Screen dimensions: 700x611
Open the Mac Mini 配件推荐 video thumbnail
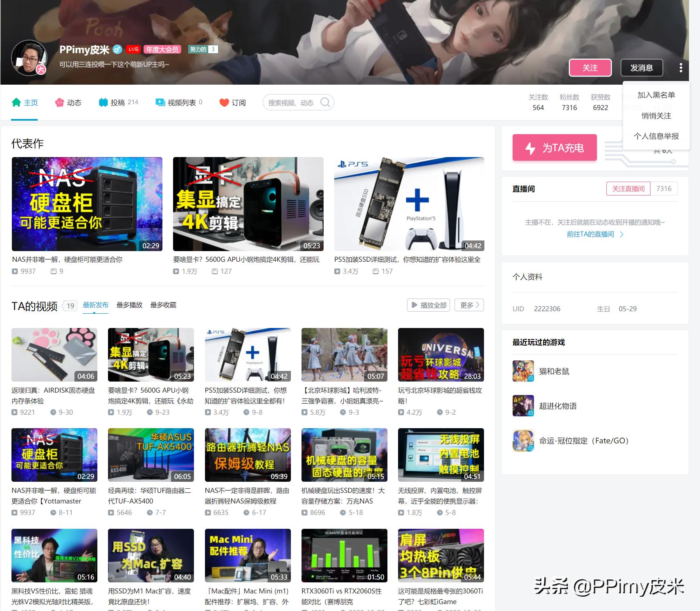pyautogui.click(x=248, y=556)
